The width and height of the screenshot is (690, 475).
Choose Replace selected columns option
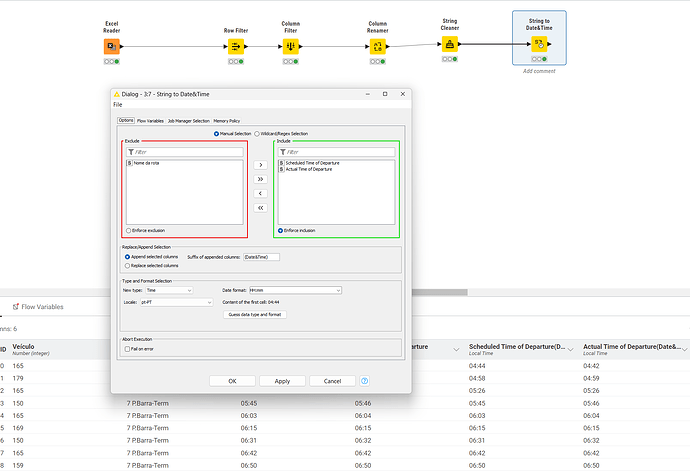tap(127, 266)
